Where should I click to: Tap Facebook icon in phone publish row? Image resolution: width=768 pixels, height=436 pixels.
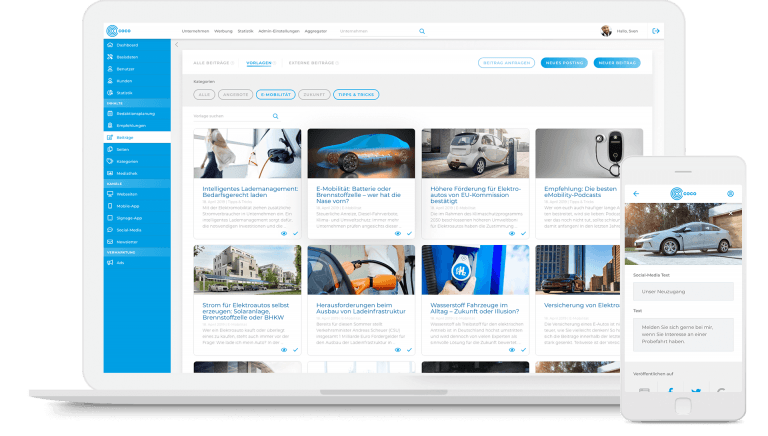[x=671, y=390]
